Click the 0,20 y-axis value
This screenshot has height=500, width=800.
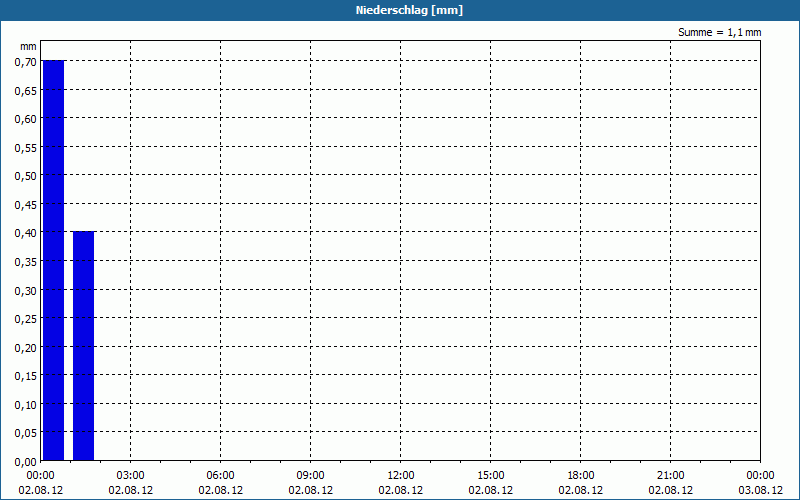[26, 347]
